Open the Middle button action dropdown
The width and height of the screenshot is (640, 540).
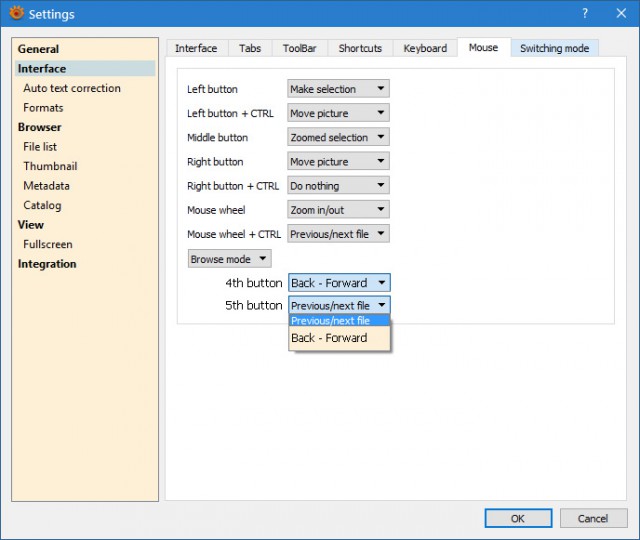338,137
